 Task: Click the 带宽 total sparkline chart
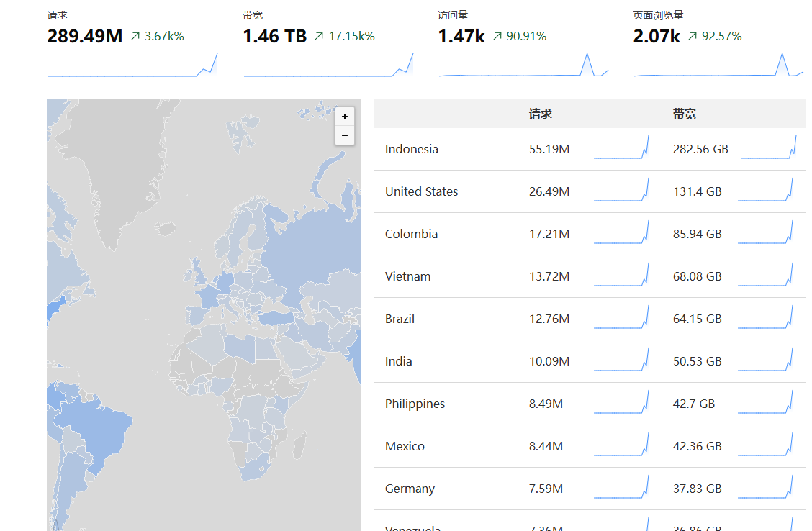[328, 65]
